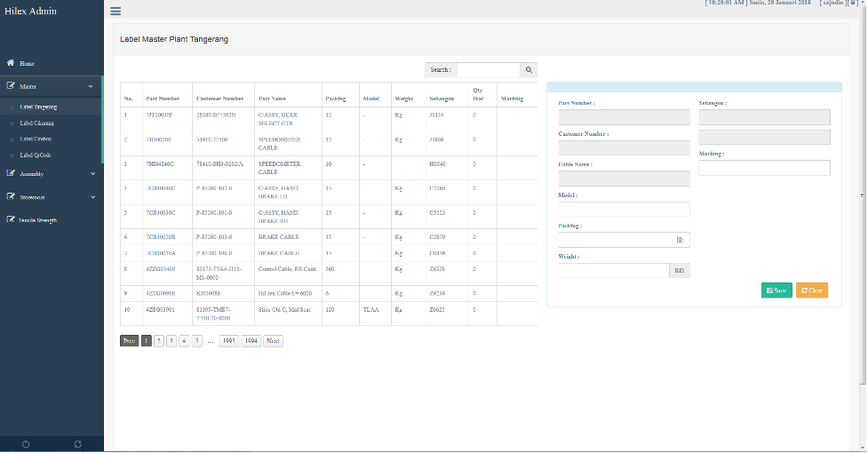Toggle the hamburger sidebar menu icon
868x453 pixels.
point(115,12)
